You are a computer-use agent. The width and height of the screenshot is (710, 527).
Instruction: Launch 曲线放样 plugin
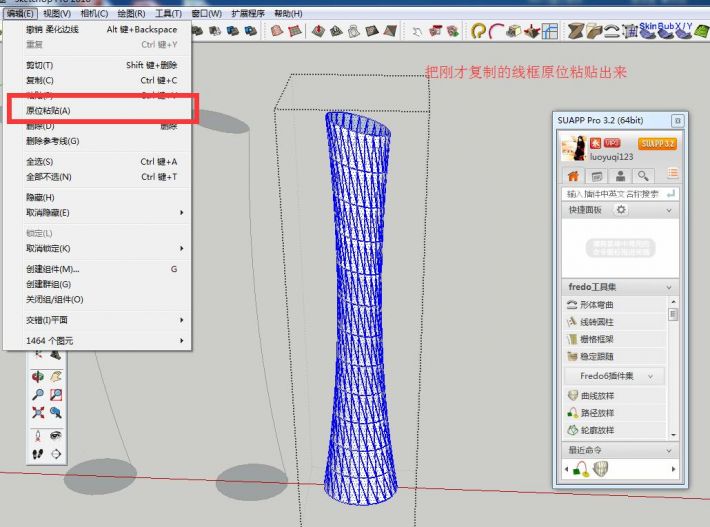(x=615, y=396)
